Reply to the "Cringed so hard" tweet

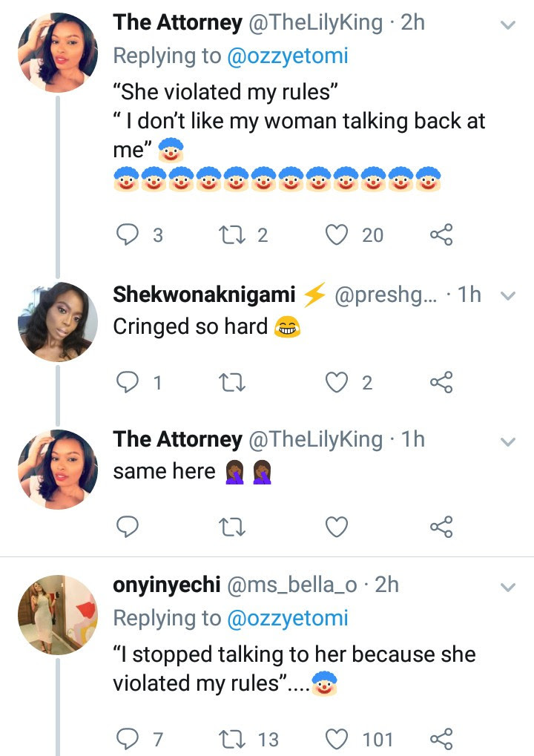129,382
